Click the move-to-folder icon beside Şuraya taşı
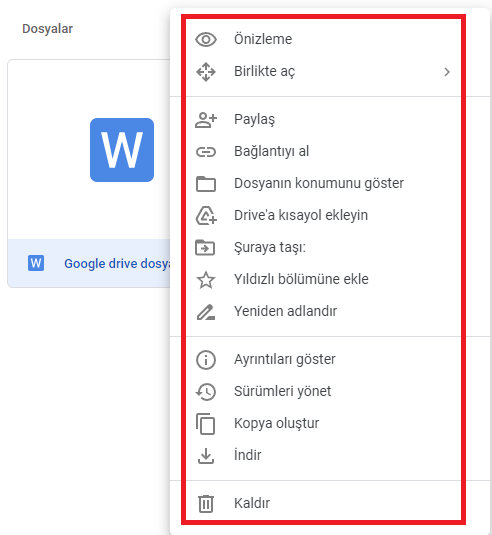The image size is (492, 535). [205, 248]
